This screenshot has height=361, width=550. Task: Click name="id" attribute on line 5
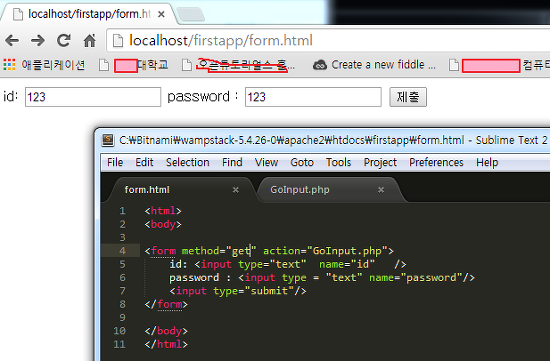point(347,264)
